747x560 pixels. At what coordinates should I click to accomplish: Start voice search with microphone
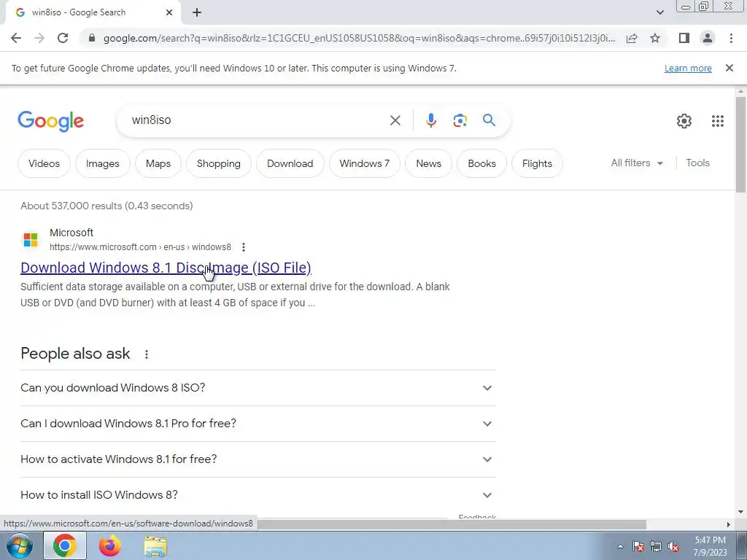[x=430, y=120]
